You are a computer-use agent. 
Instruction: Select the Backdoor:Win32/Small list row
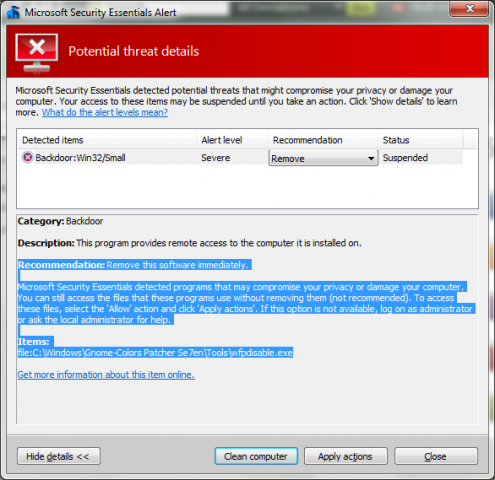[x=240, y=157]
